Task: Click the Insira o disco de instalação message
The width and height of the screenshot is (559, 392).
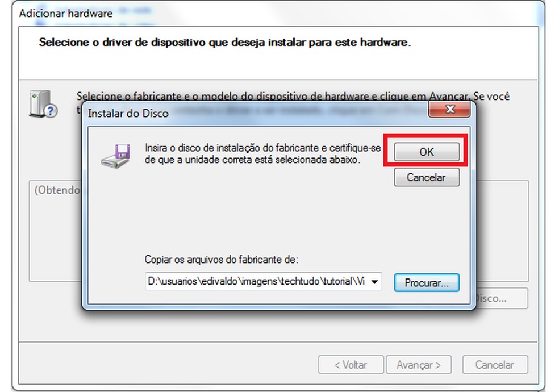Action: pos(263,153)
